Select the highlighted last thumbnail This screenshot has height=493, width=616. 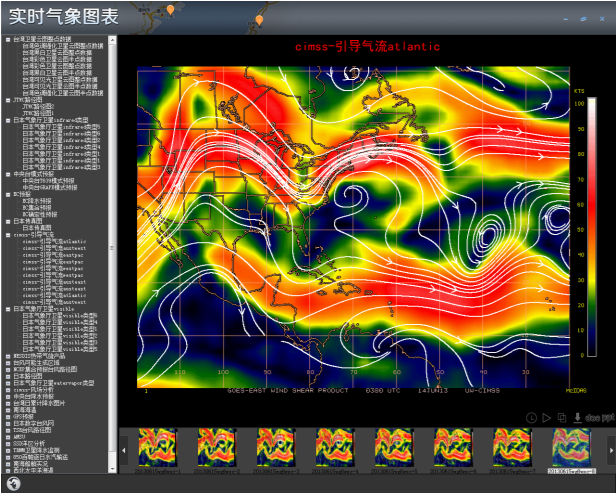(571, 447)
